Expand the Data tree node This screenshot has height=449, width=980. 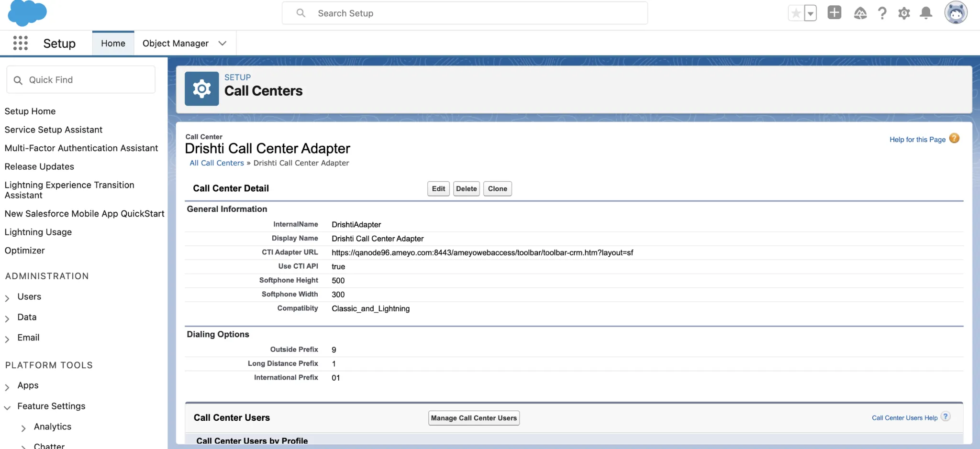(x=7, y=318)
